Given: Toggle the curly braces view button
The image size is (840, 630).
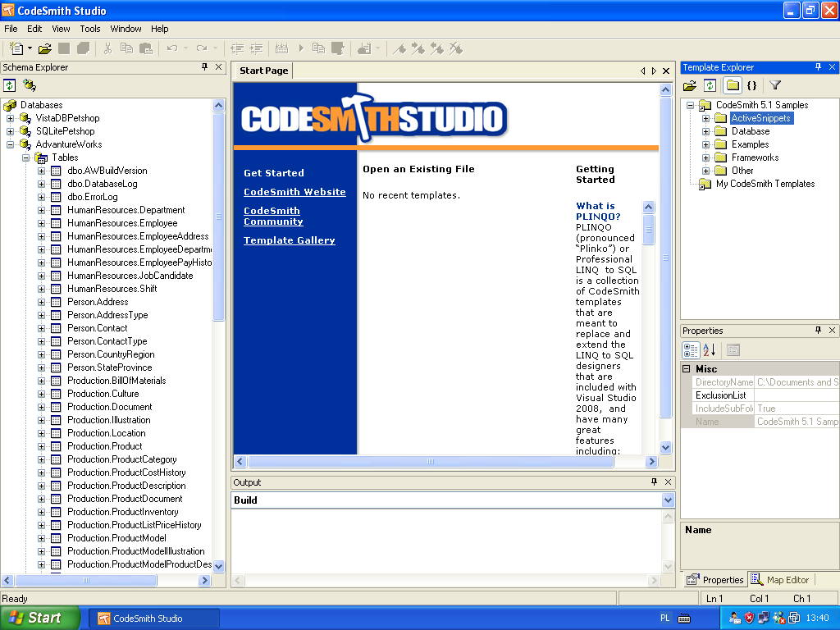Looking at the screenshot, I should [752, 85].
